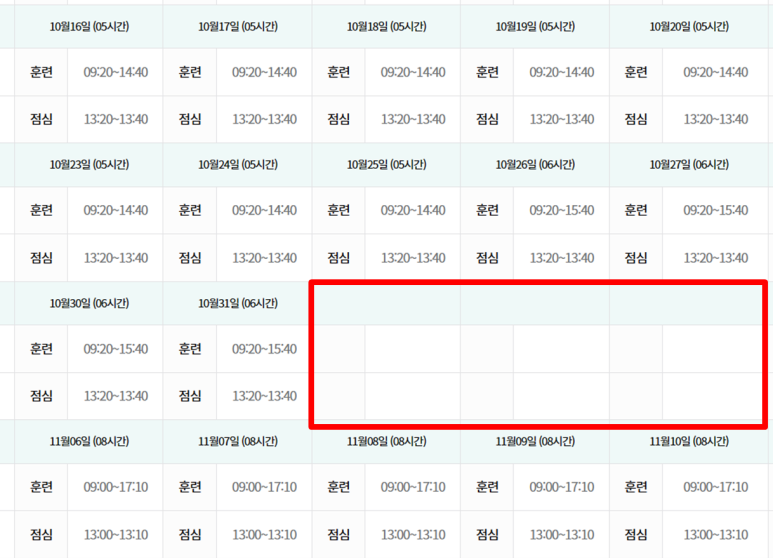
Task: Select the 10월25일 (05시간) header
Action: (x=386, y=165)
